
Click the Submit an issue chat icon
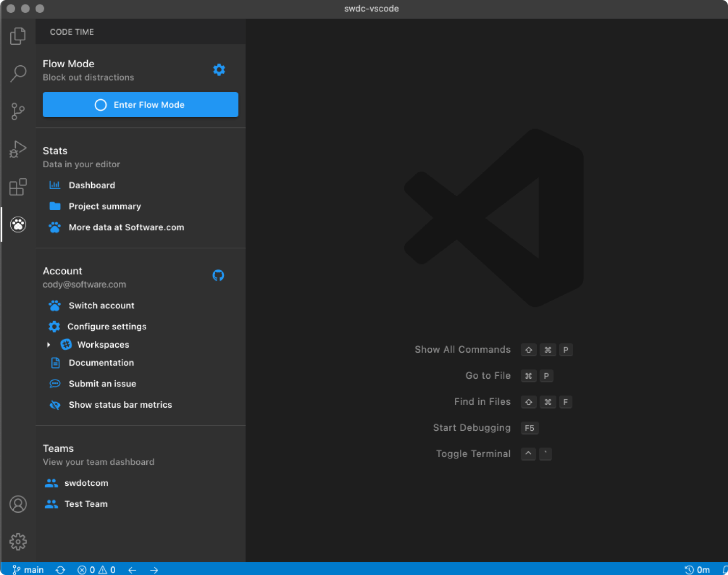55,384
